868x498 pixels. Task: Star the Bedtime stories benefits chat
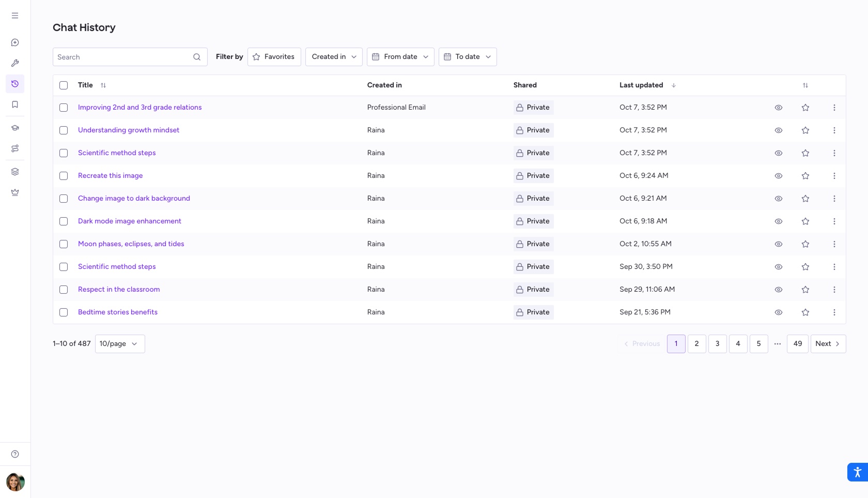[805, 312]
